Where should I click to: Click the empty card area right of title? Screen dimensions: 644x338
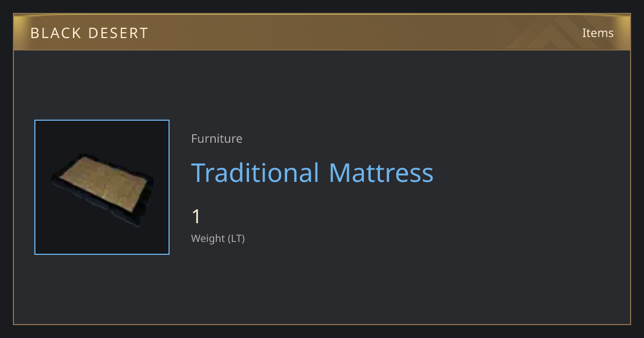pos(531,173)
